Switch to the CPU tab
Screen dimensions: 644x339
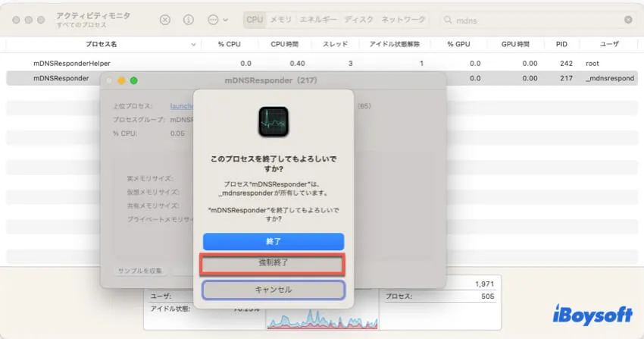[255, 20]
